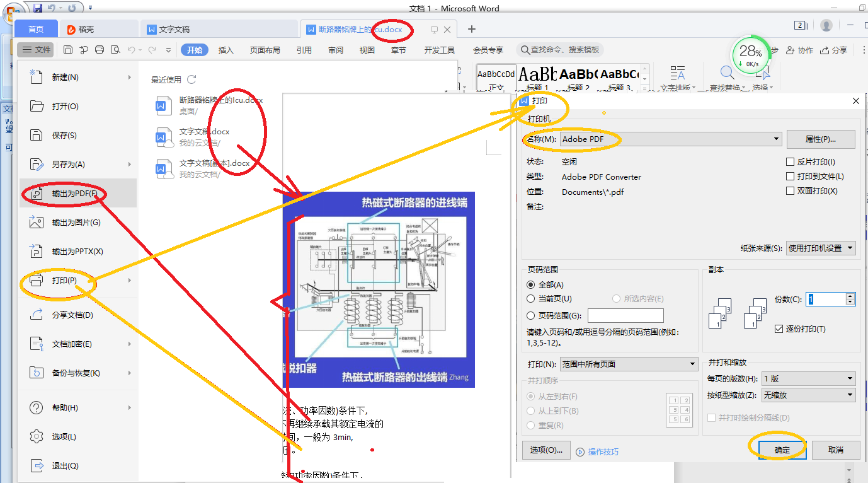Image resolution: width=868 pixels, height=483 pixels.
Task: Click the window count icon showing 2
Action: (x=801, y=25)
